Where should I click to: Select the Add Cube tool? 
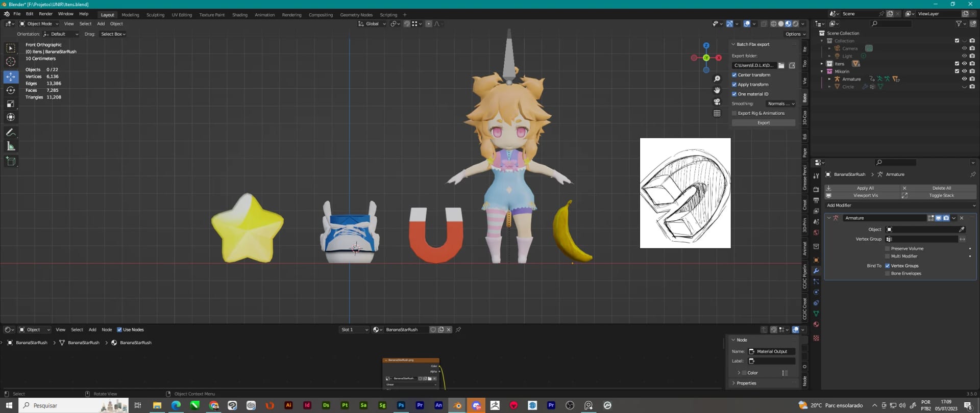(x=11, y=161)
